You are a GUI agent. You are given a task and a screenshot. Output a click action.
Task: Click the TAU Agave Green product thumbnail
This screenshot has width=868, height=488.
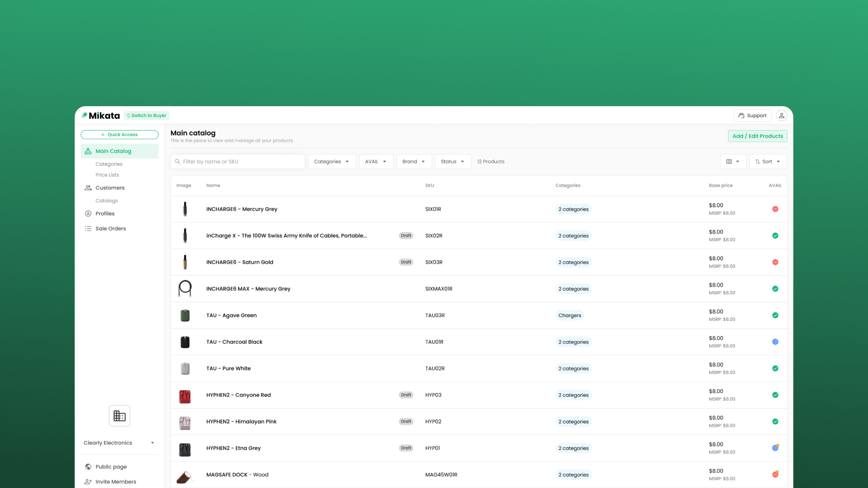pyautogui.click(x=185, y=315)
